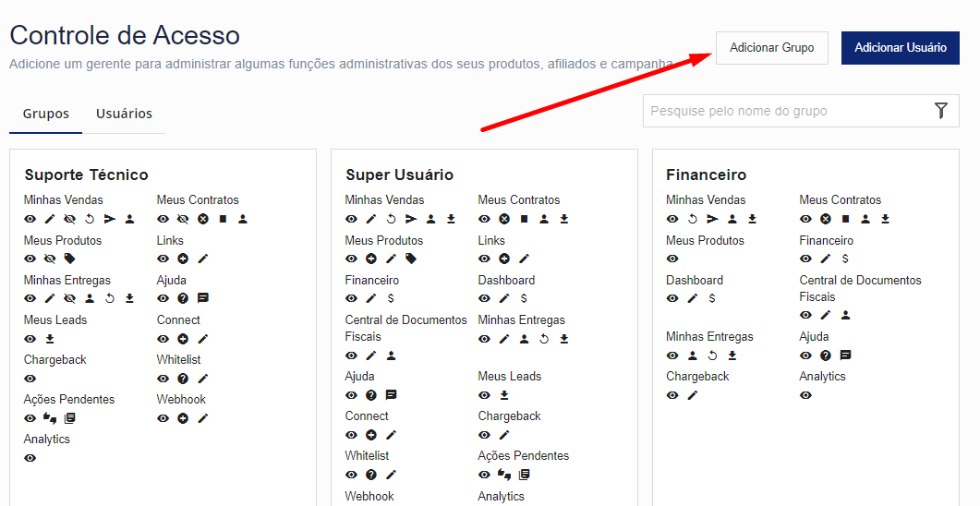
Task: Switch to the Usuários tab
Action: (124, 114)
